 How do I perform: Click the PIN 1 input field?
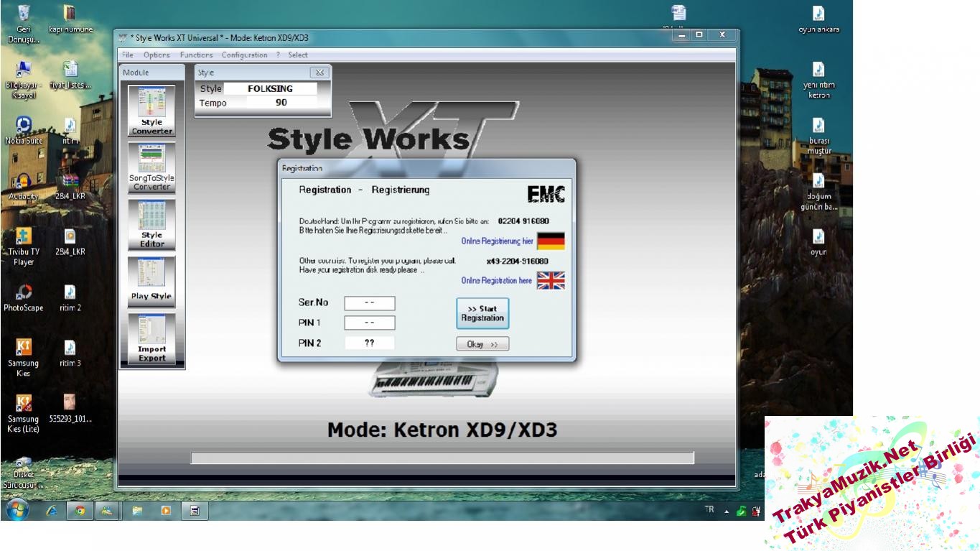[x=369, y=323]
